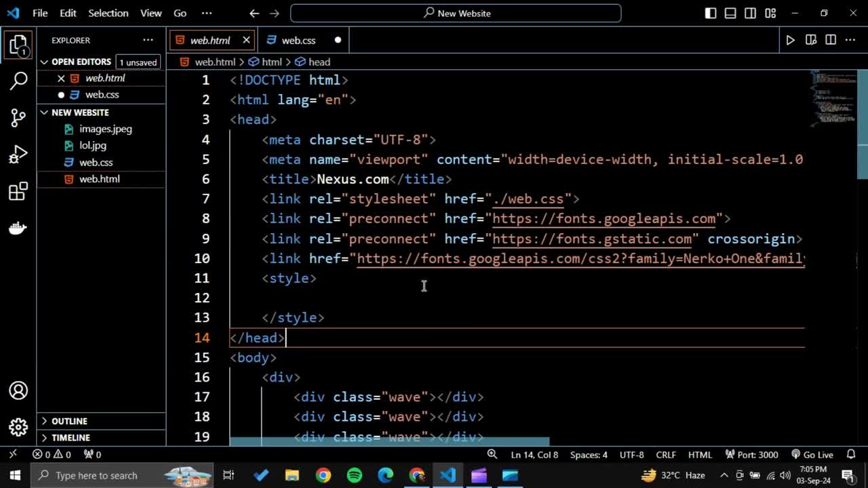Click Go Live in status bar
868x488 pixels.
click(x=812, y=455)
